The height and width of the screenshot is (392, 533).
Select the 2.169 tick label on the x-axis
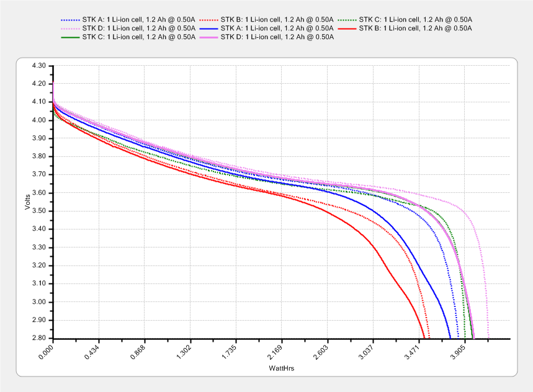[272, 352]
